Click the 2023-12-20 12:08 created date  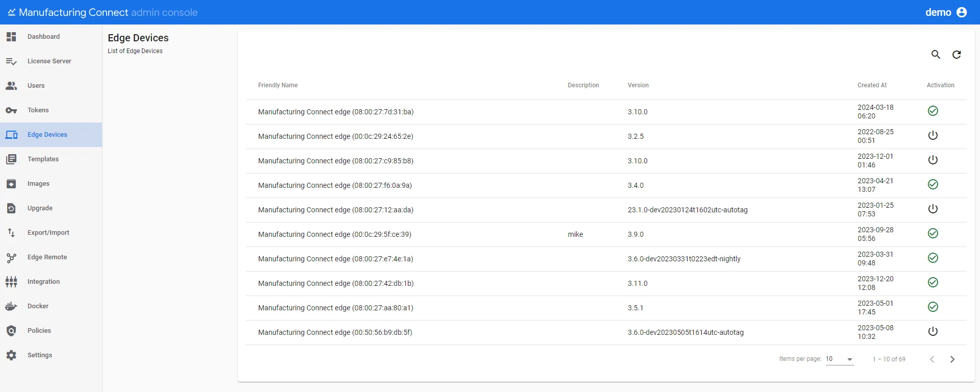[875, 283]
